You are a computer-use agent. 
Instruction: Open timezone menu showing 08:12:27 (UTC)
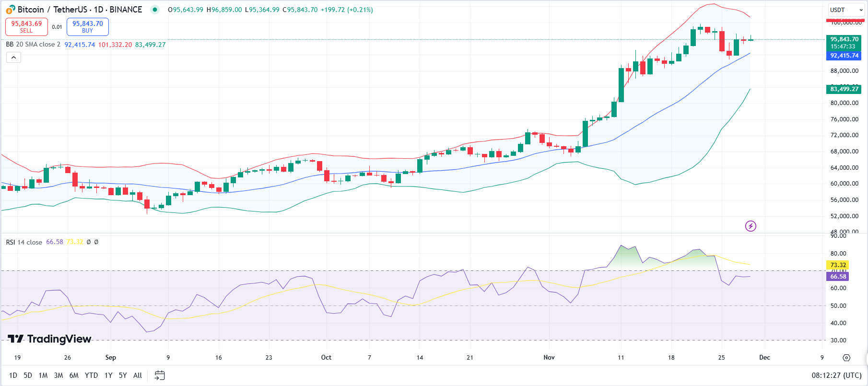(836, 375)
